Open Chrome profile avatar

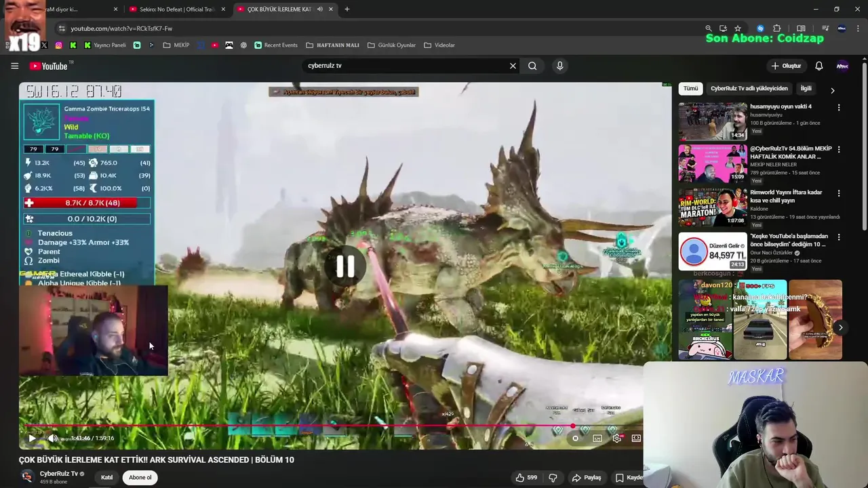pos(842,28)
